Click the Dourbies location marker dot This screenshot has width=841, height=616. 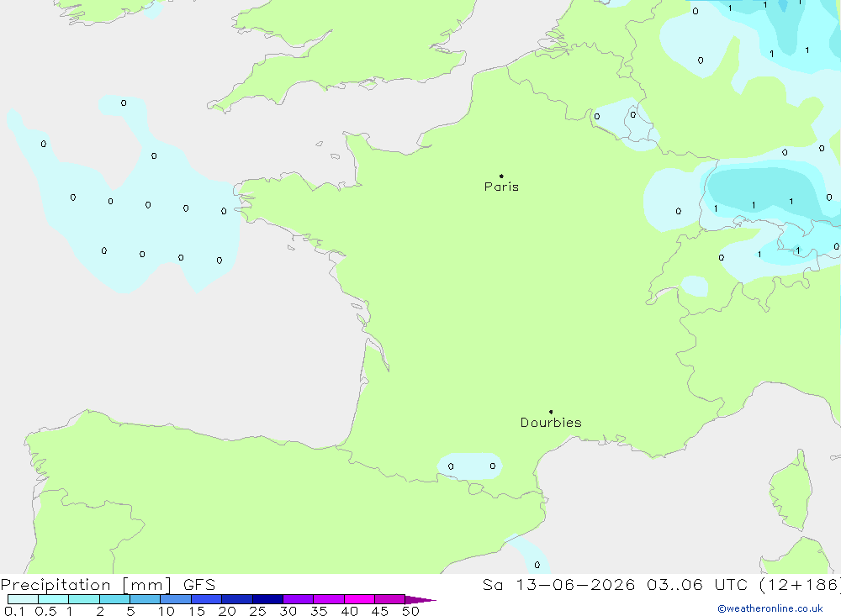(551, 412)
